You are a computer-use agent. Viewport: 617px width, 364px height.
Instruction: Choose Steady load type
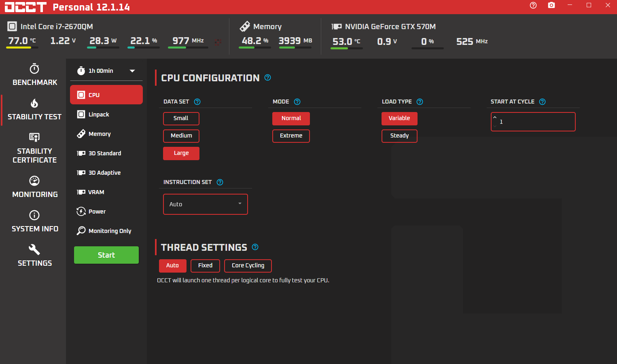pyautogui.click(x=399, y=136)
